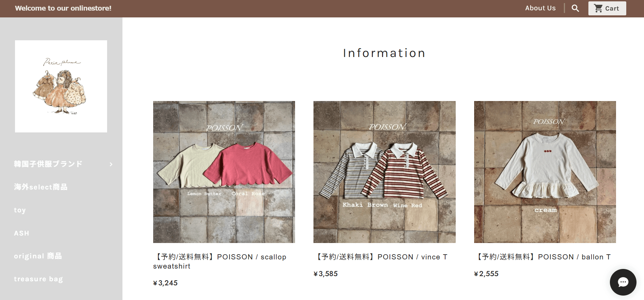The image size is (644, 300).
Task: Open the About Us page
Action: 540,8
